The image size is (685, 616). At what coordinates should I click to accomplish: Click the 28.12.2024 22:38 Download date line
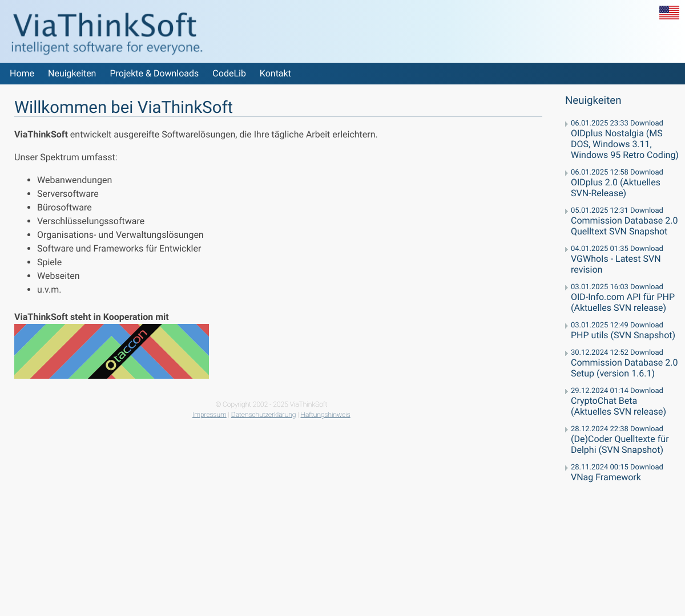pyautogui.click(x=617, y=429)
